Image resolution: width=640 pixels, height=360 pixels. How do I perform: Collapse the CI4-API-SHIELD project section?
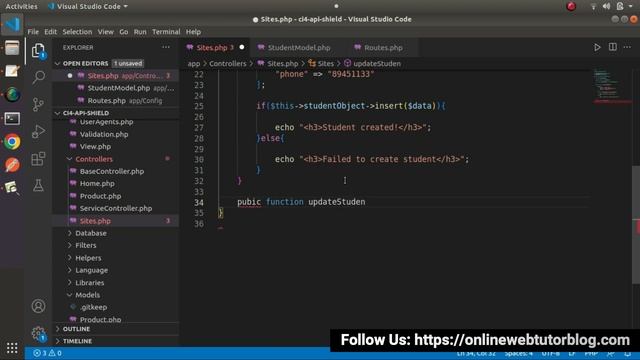pyautogui.click(x=58, y=113)
